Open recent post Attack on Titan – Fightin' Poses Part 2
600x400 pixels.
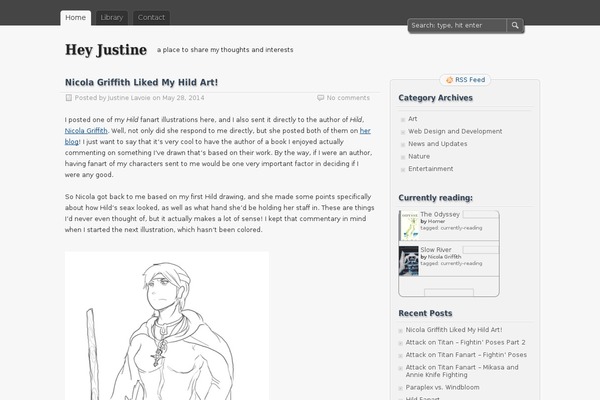465,342
